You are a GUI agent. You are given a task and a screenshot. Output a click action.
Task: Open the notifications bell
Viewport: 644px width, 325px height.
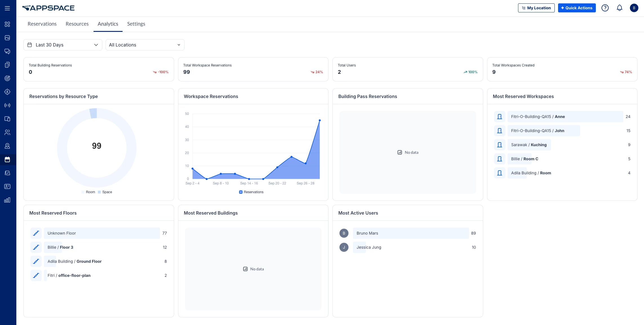(619, 8)
